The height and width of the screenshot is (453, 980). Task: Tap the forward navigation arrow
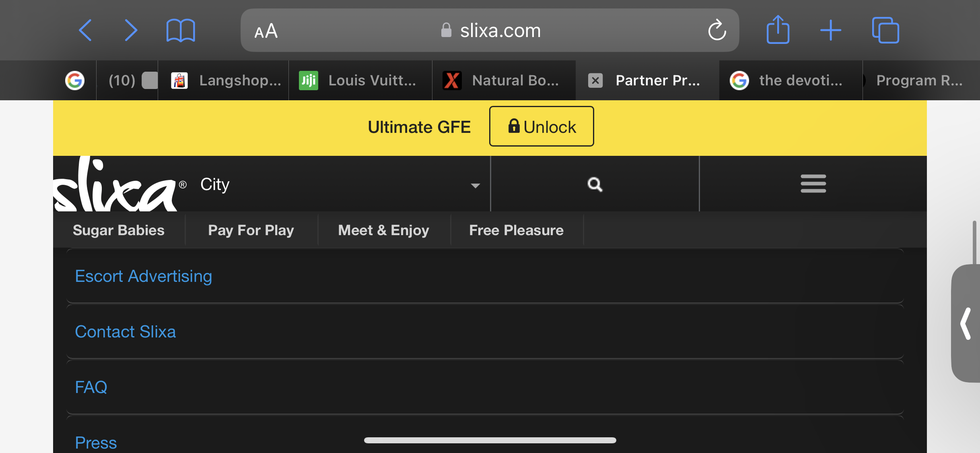point(131,30)
